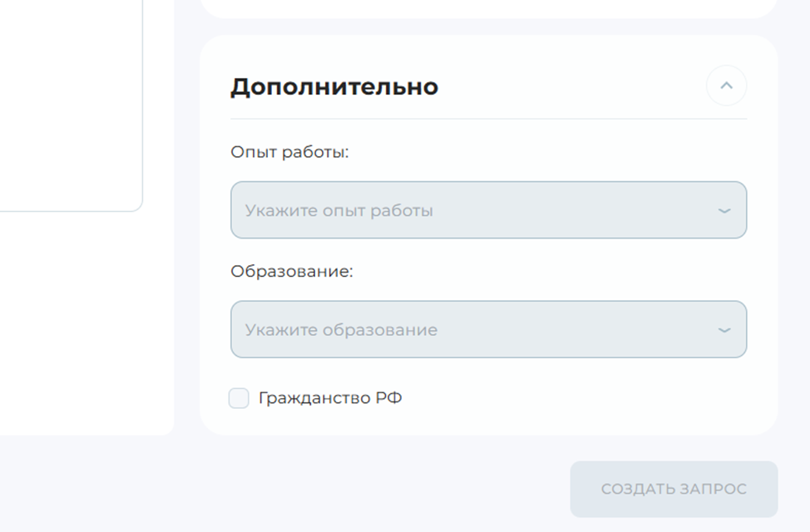
Task: Click the Дополнительно section heading
Action: pos(333,86)
